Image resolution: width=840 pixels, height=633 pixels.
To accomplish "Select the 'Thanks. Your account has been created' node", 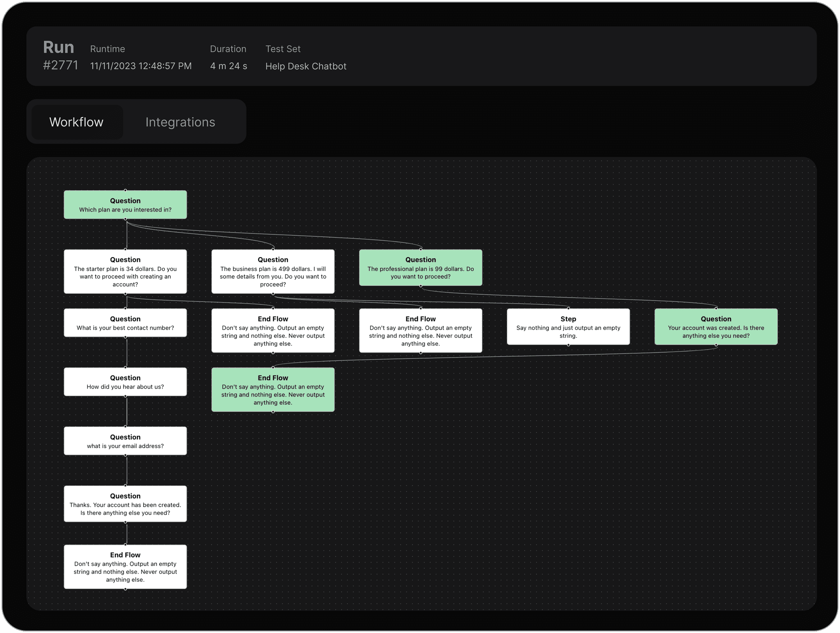I will click(125, 504).
